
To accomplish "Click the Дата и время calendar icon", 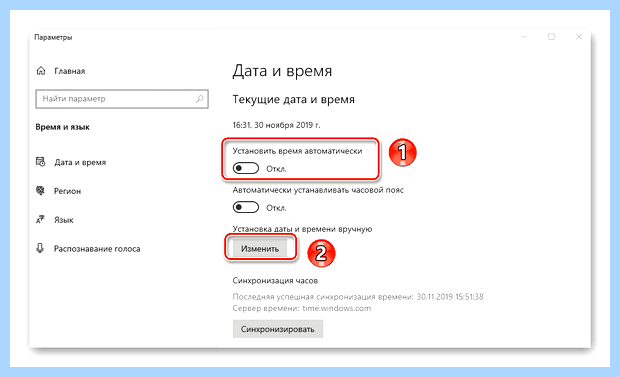I will tap(40, 162).
